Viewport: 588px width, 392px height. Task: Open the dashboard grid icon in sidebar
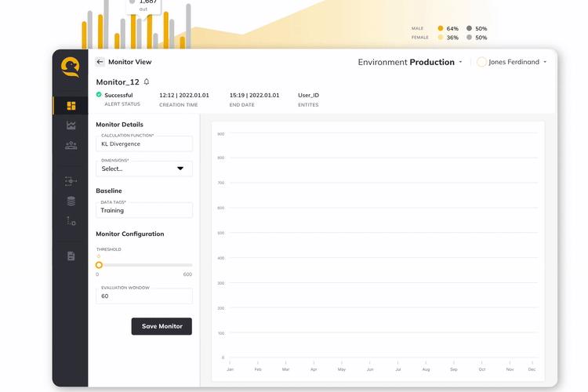[x=71, y=106]
